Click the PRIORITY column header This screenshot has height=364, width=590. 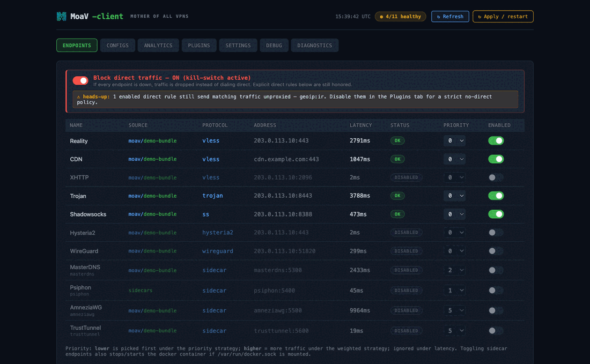(x=456, y=125)
